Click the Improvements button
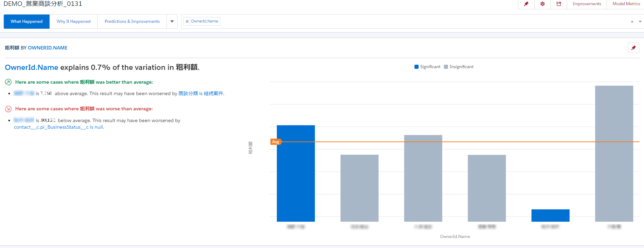 [x=587, y=4]
